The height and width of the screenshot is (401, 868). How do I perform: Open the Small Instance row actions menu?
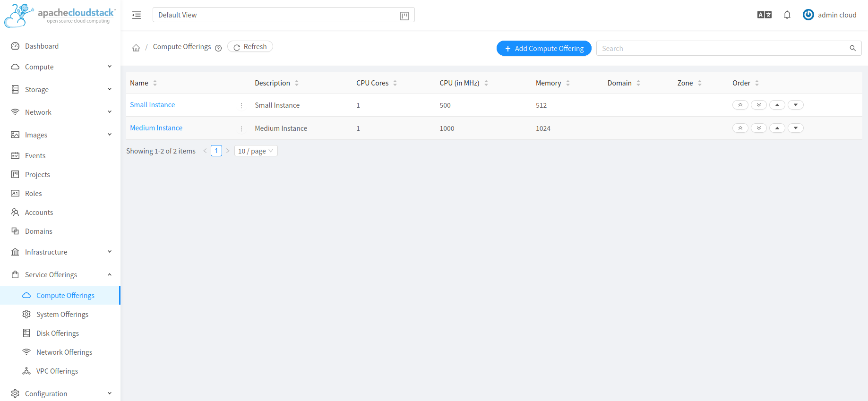pos(241,106)
